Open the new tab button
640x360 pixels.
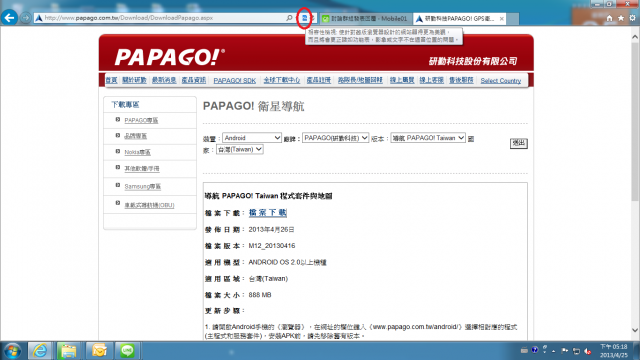point(513,19)
